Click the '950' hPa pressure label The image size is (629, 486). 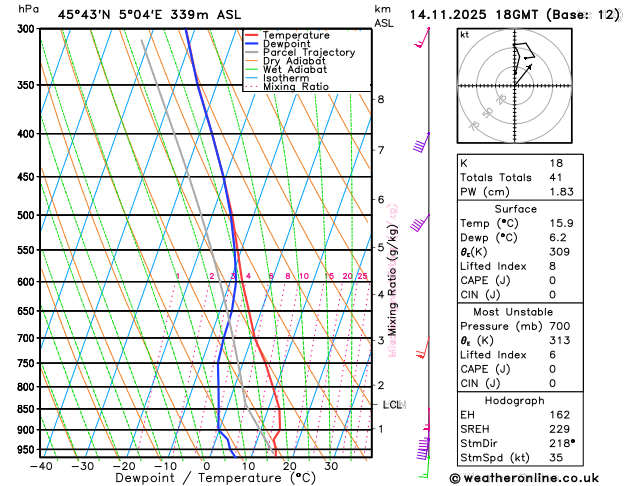click(28, 450)
